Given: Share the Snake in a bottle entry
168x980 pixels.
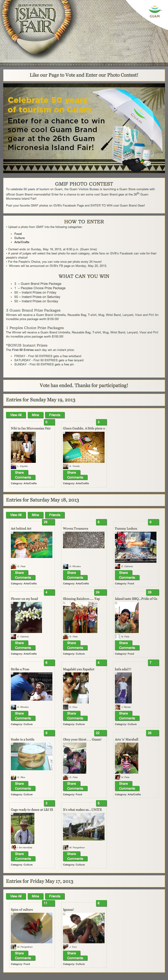Looking at the screenshot, I should [19, 784].
